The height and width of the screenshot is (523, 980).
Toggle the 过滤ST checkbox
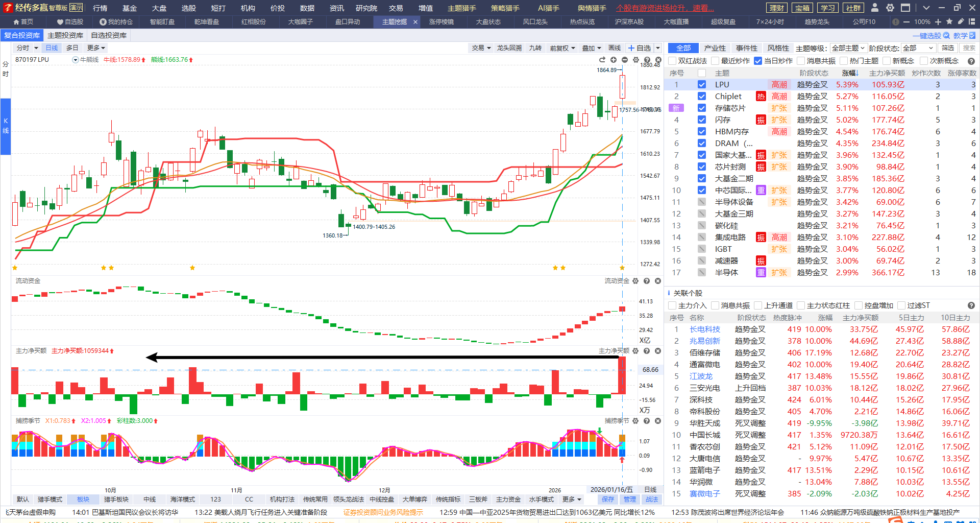(x=901, y=305)
